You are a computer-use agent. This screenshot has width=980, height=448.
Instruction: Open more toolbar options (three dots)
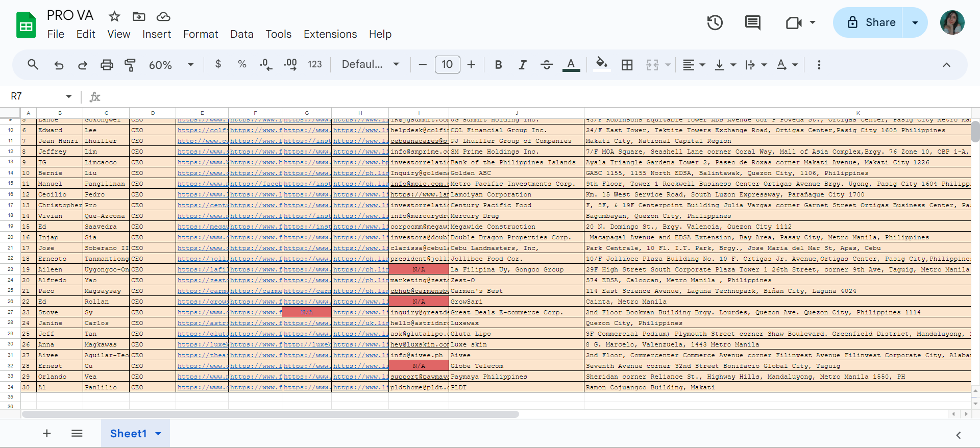click(819, 65)
